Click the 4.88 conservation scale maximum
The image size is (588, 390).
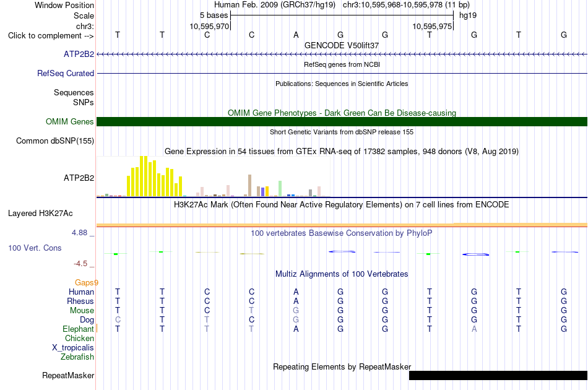(79, 233)
